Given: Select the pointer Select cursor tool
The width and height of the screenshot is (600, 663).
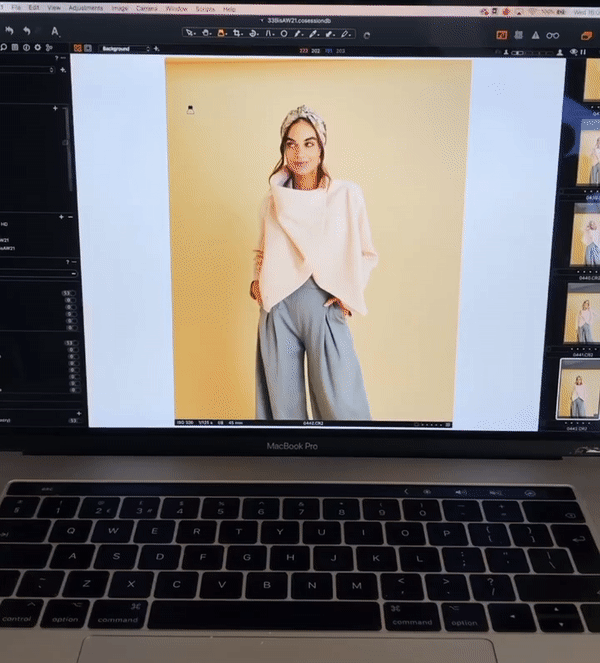Looking at the screenshot, I should point(190,33).
